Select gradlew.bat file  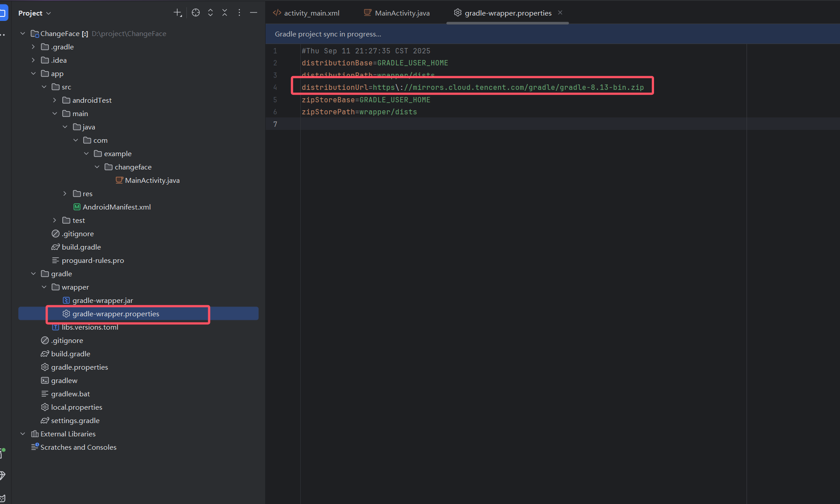pos(70,394)
